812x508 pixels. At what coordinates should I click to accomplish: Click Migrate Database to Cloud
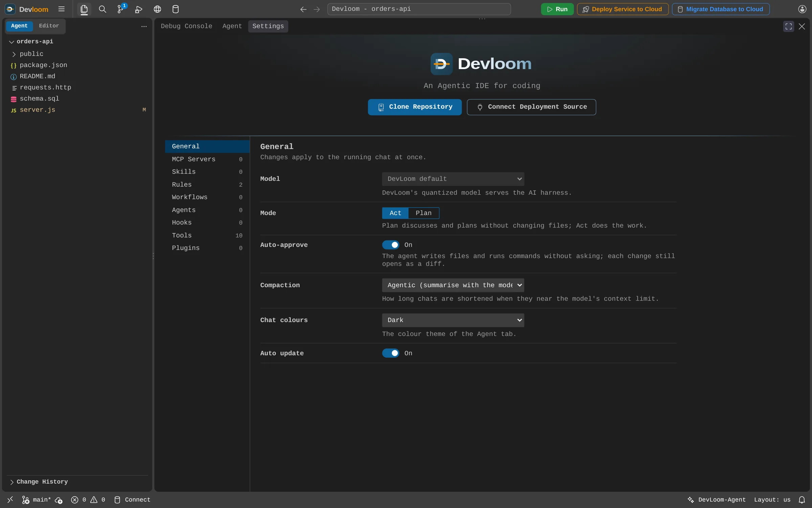click(x=721, y=9)
